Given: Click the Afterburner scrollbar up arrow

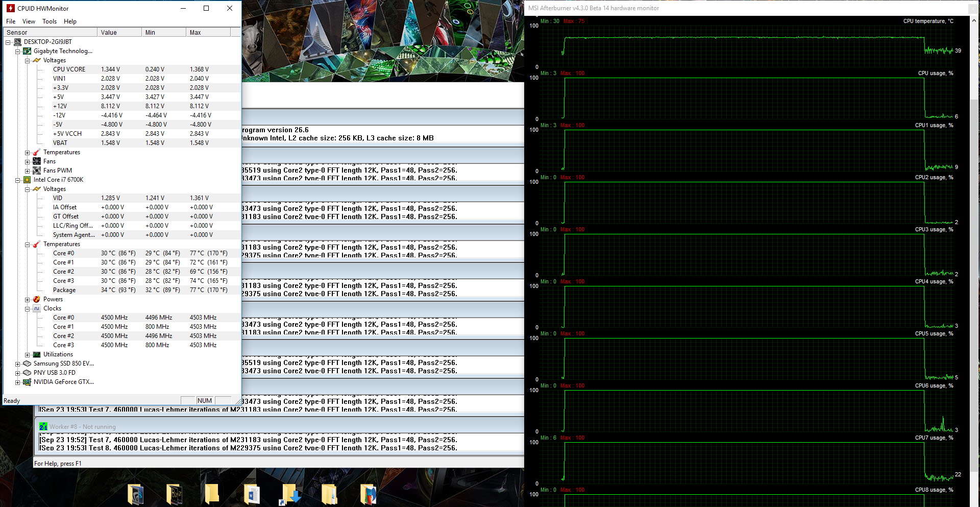Looking at the screenshot, I should [x=974, y=21].
